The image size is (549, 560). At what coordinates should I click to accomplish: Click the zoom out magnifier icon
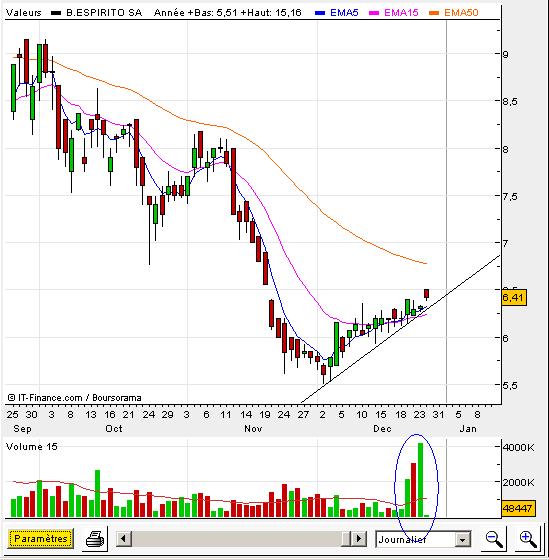(494, 539)
